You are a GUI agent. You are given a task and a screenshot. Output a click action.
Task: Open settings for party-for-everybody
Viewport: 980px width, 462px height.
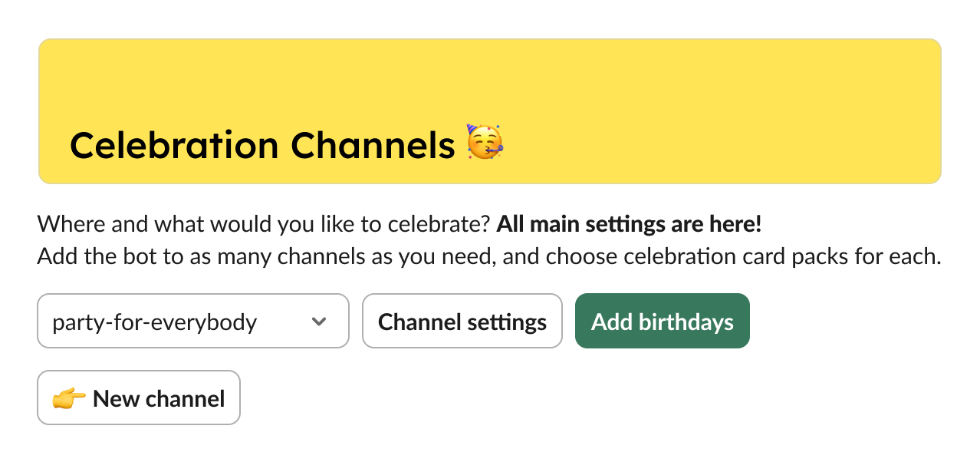(x=462, y=321)
